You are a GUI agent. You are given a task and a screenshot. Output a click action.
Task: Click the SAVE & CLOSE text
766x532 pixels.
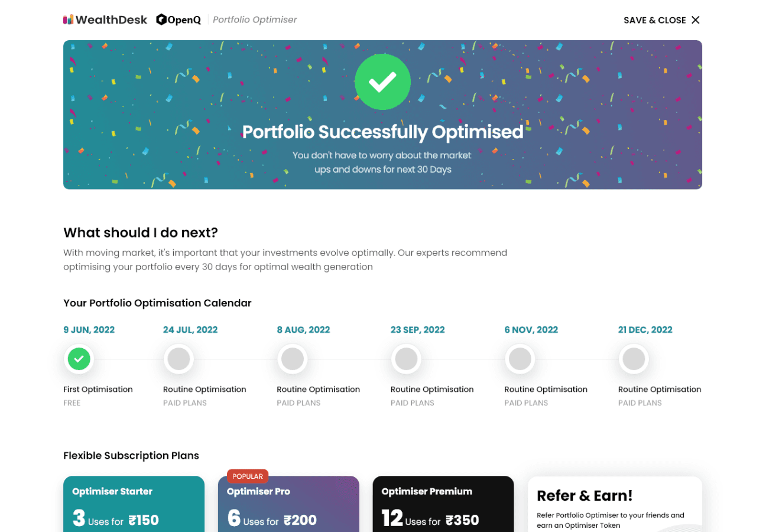click(655, 20)
